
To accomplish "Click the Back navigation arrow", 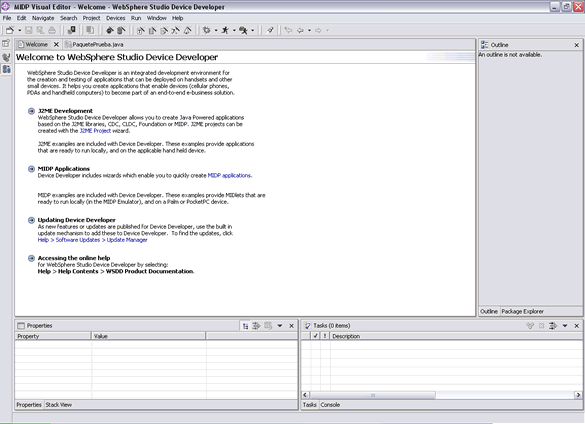I will 300,30.
